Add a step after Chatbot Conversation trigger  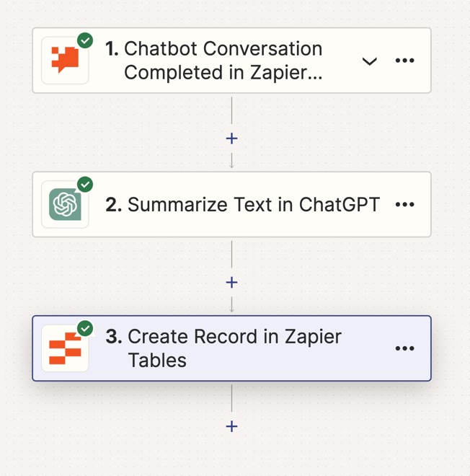(x=231, y=138)
